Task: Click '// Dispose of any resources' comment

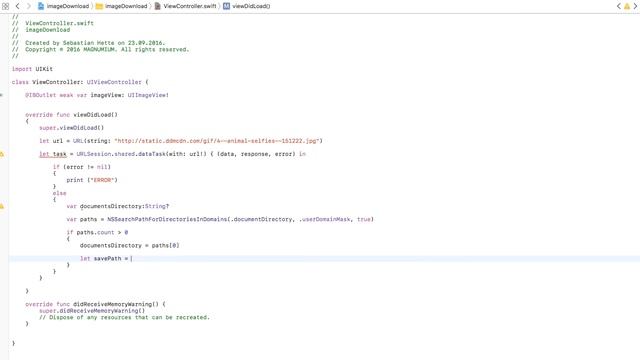Action: pyautogui.click(x=124, y=317)
